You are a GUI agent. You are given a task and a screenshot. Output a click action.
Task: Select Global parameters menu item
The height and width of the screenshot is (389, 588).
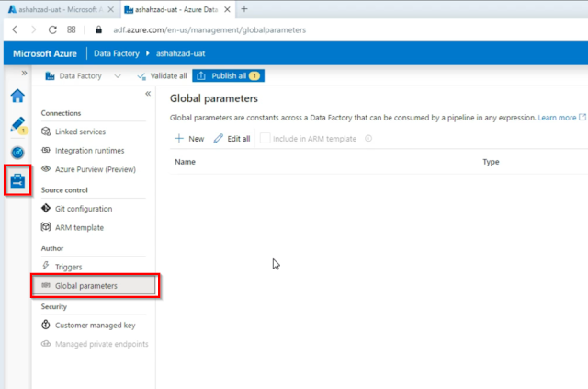click(94, 286)
